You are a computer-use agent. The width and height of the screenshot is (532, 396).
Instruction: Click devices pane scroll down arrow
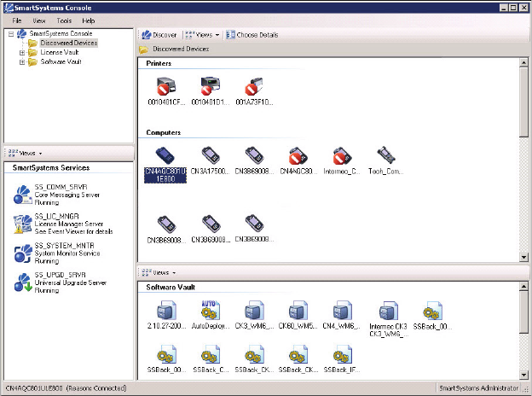tap(523, 257)
